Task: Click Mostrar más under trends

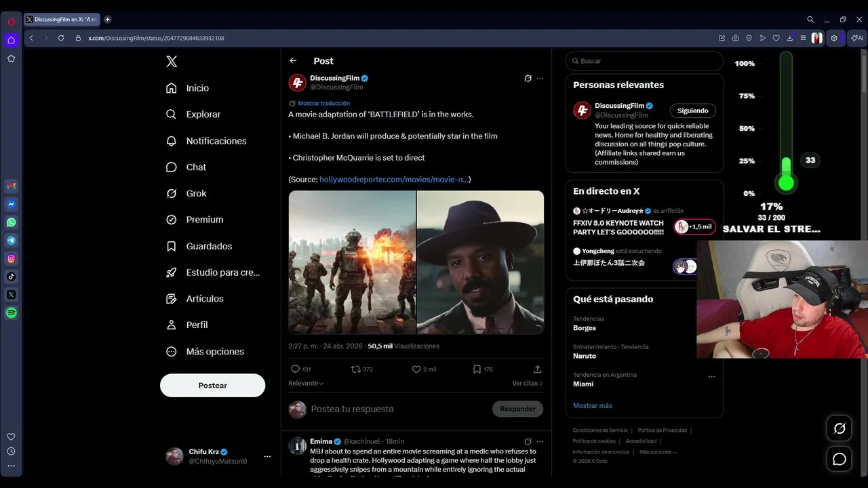Action: tap(593, 406)
